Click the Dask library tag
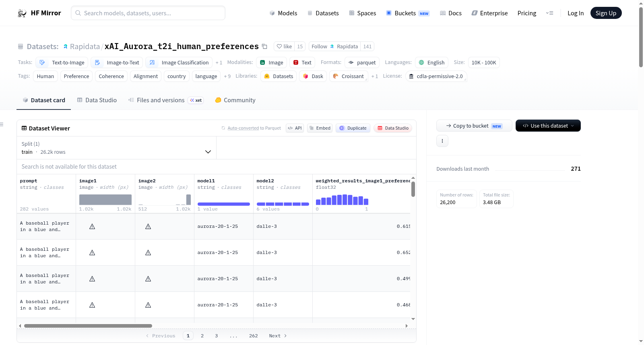This screenshot has height=345, width=644. (313, 76)
